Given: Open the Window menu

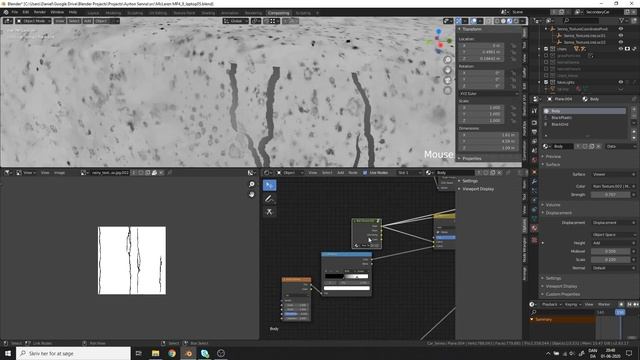Looking at the screenshot, I should [57, 12].
